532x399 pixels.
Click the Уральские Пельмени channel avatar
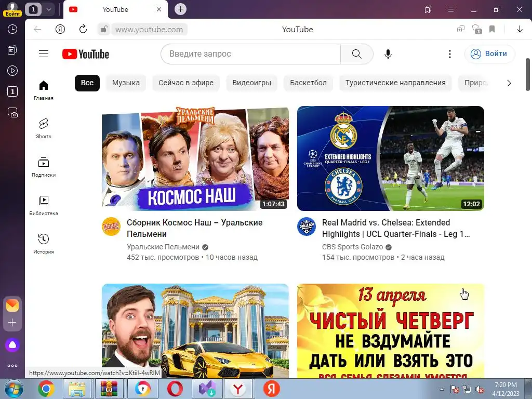(111, 227)
